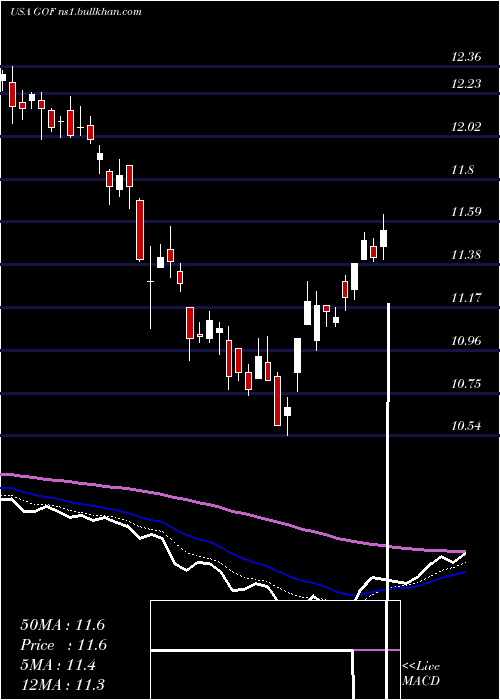Screen dimensions: 500x700
Task: Click the 12.36 price axis label
Action: tap(466, 57)
